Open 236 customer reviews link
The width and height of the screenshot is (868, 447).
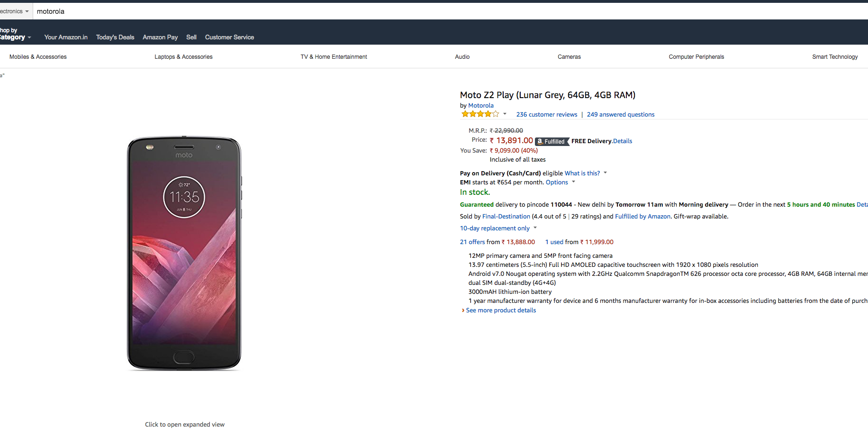(x=547, y=115)
